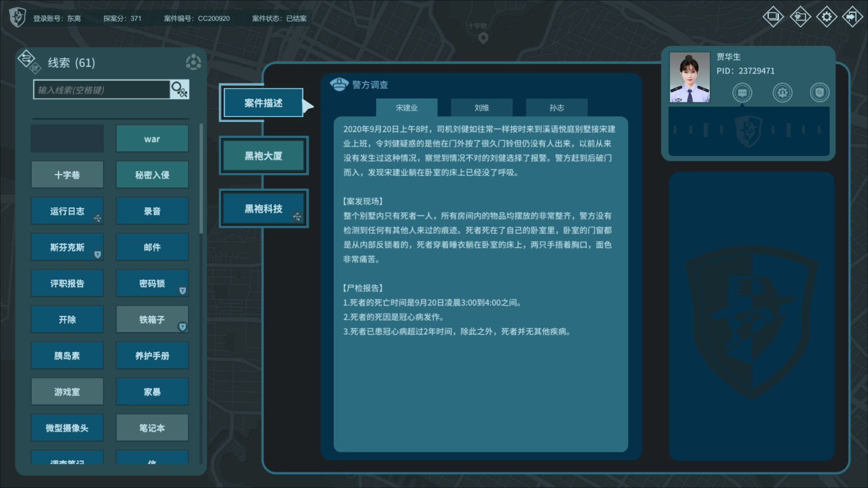
Task: Click the clues list scrollbar
Action: pos(201,178)
